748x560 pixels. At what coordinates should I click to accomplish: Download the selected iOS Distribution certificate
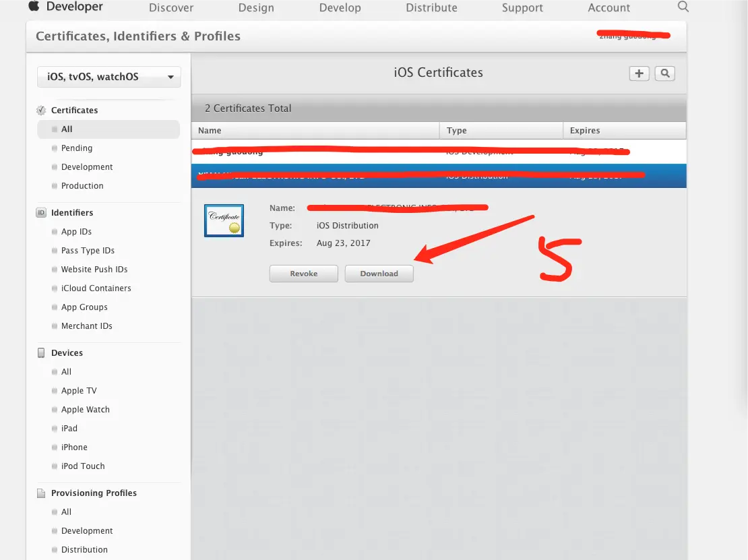click(x=379, y=274)
